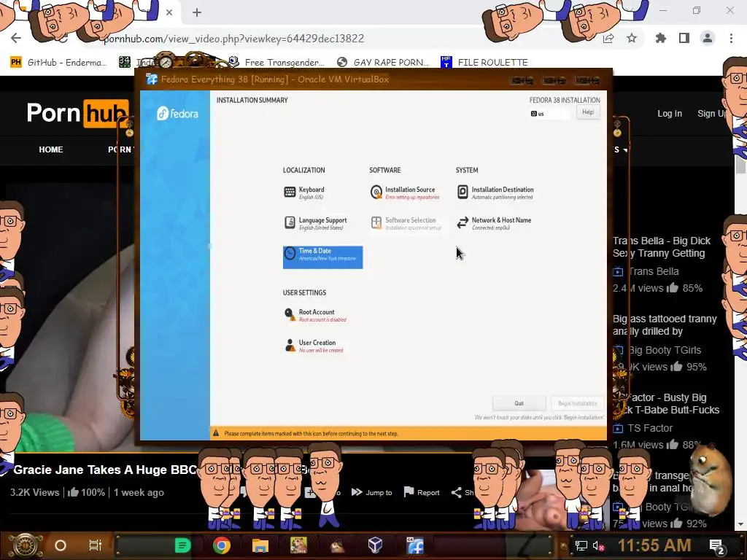
Task: Open Installation Destination settings
Action: (x=495, y=192)
